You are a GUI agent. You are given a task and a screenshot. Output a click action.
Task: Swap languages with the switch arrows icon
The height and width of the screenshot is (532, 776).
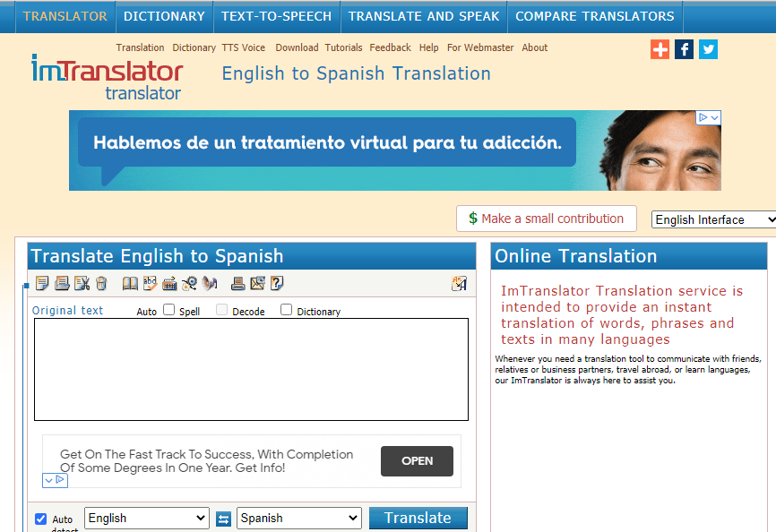coord(224,519)
